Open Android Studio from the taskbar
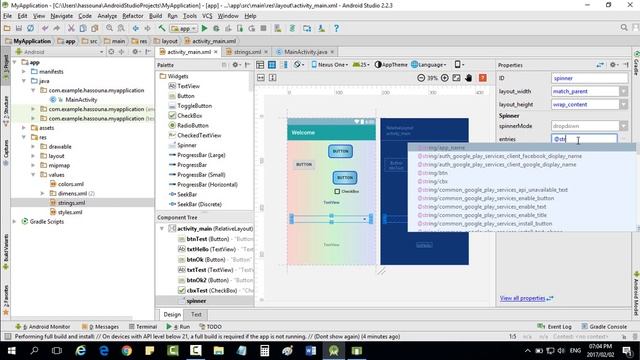640x360 pixels. [333, 351]
